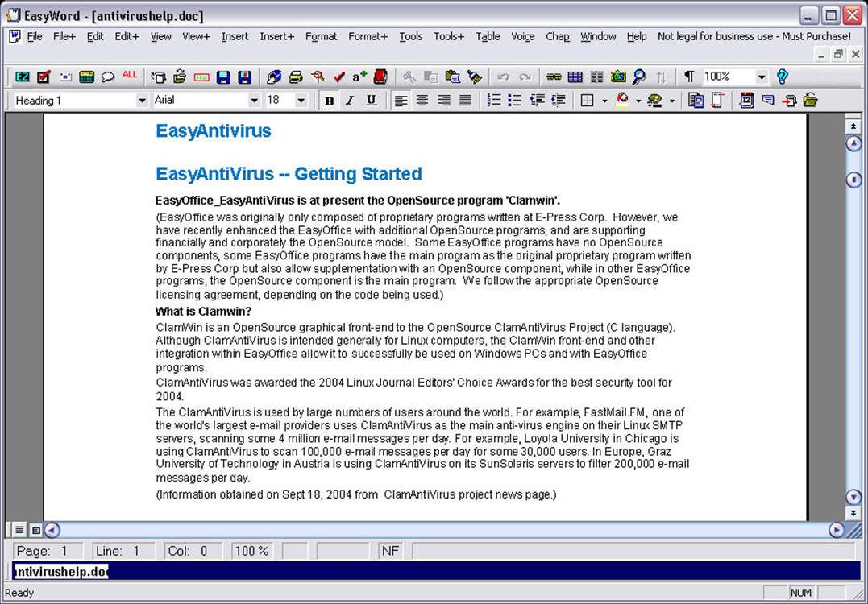Click the vertical scrollbar down arrow

(x=853, y=496)
